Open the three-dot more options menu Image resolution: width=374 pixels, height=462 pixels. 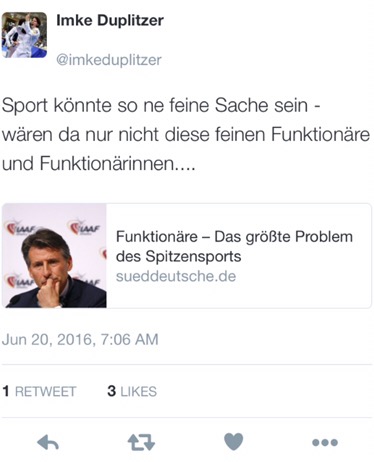[325, 443]
